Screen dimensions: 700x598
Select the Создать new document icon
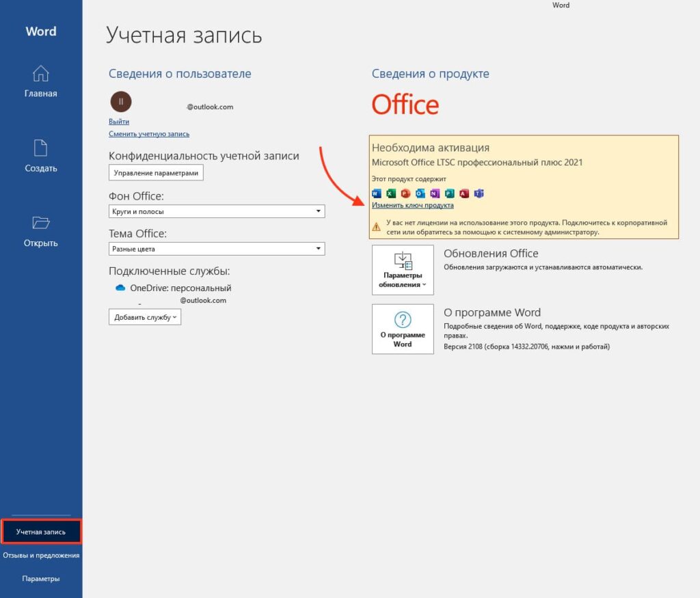[40, 148]
